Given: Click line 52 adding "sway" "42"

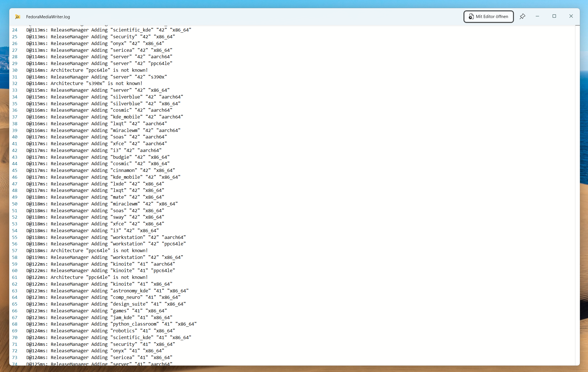Looking at the screenshot, I should point(95,217).
